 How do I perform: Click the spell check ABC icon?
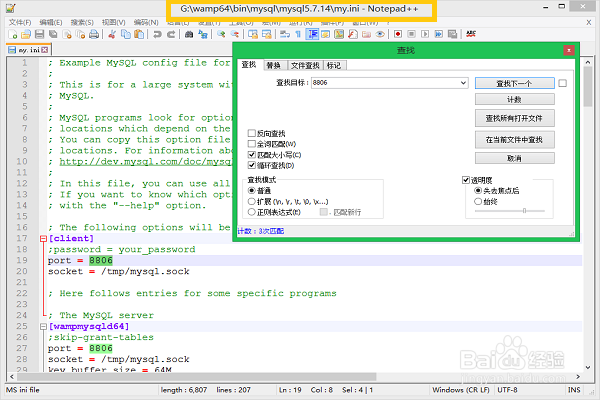tap(471, 34)
